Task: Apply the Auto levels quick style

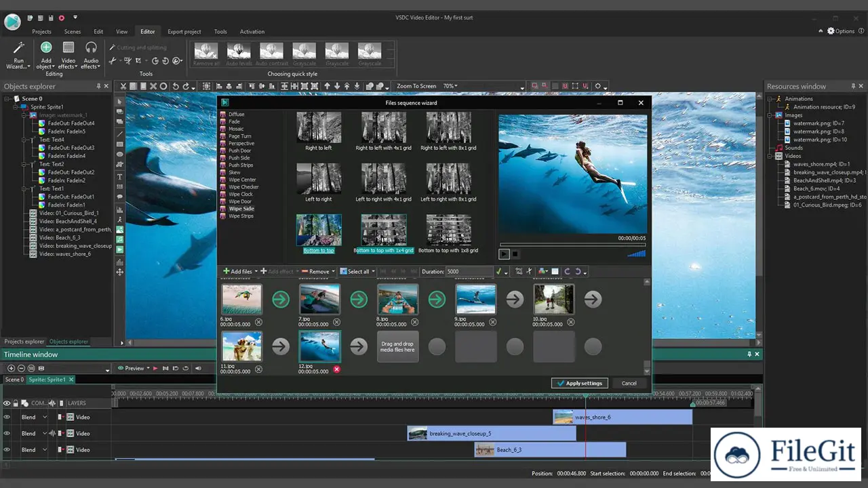Action: pos(239,54)
